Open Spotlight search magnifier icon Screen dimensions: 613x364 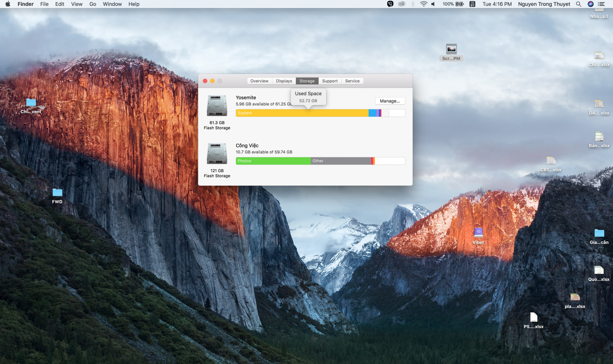tap(579, 4)
